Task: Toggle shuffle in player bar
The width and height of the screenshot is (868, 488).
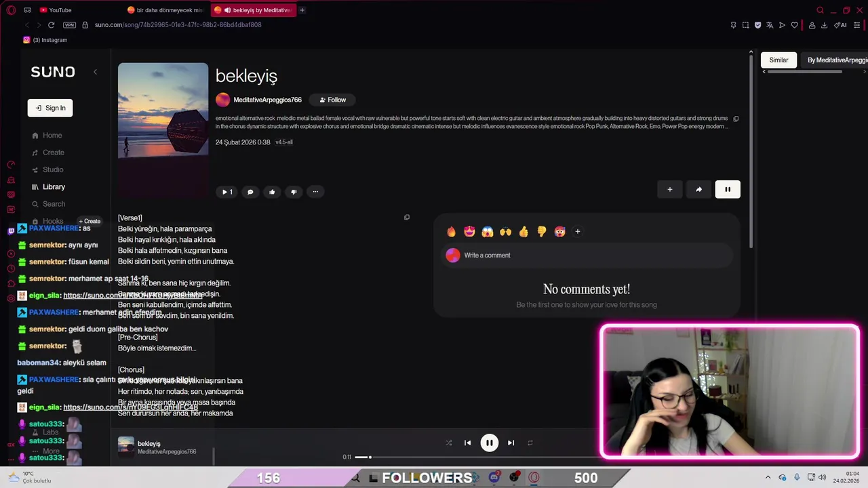Action: coord(449,443)
